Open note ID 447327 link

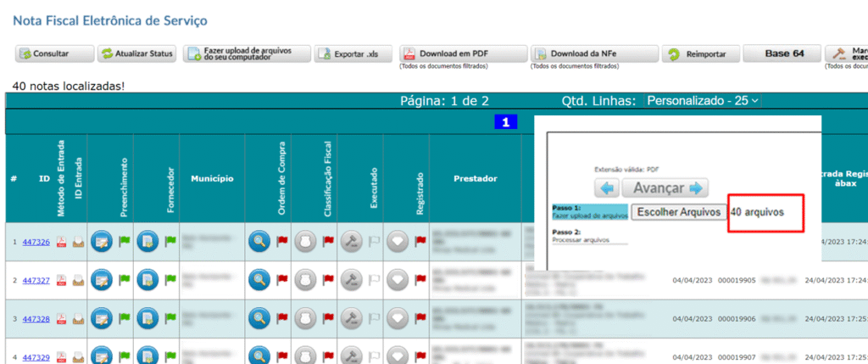37,281
